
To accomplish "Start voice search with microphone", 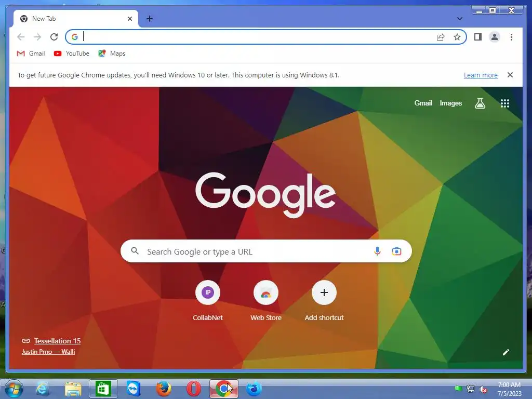I will (377, 251).
